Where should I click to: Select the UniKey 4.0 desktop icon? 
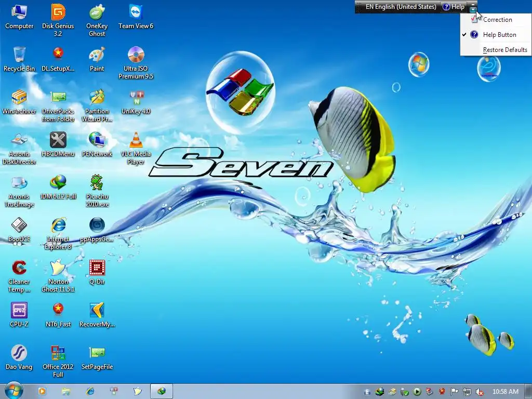point(136,102)
